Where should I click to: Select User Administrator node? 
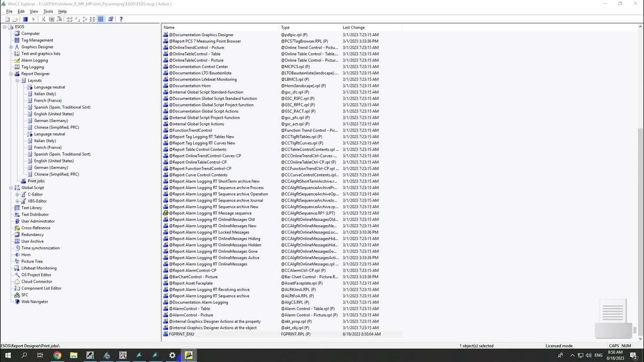pyautogui.click(x=38, y=221)
